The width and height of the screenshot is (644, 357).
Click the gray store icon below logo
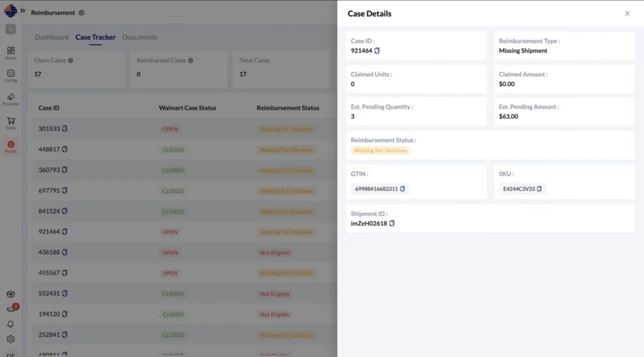11,29
